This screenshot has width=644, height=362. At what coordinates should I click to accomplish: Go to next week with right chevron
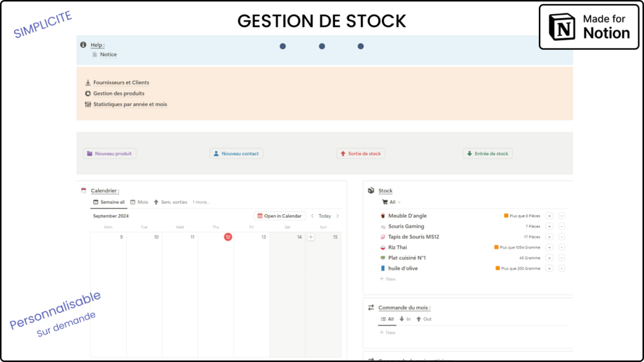[338, 216]
